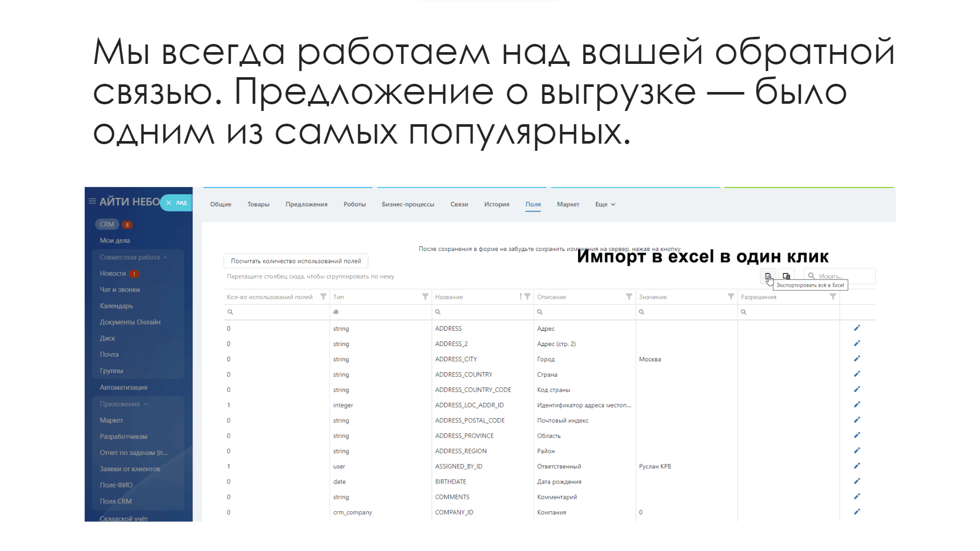Open the column chooser icon
This screenshot has height=551, width=980.
pyautogui.click(x=786, y=276)
